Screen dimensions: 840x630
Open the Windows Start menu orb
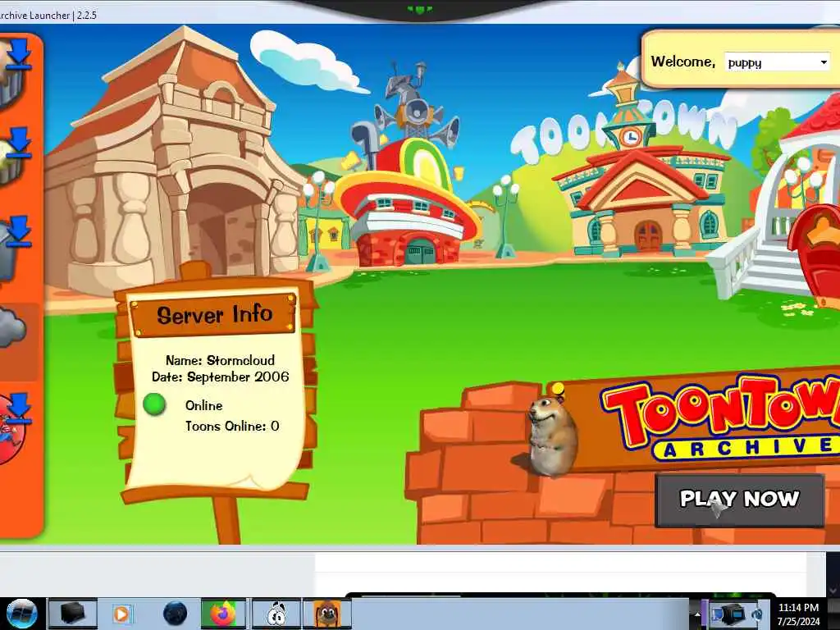[x=21, y=614]
